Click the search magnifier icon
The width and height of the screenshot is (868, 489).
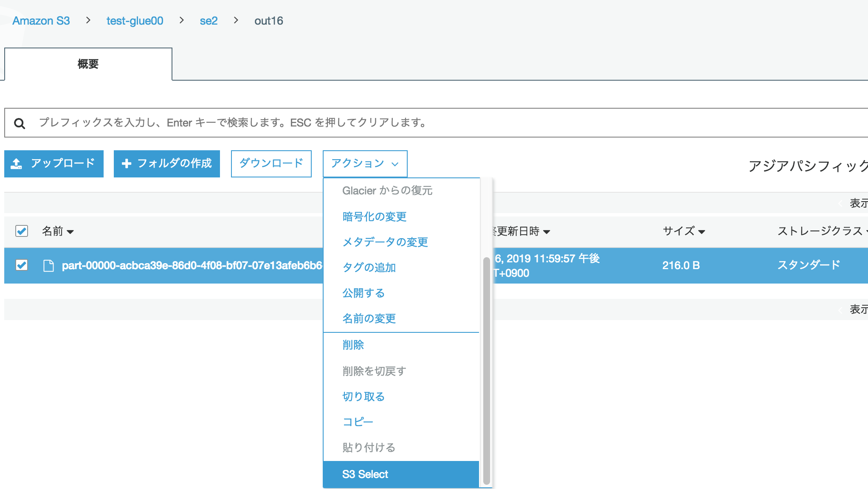coord(20,124)
